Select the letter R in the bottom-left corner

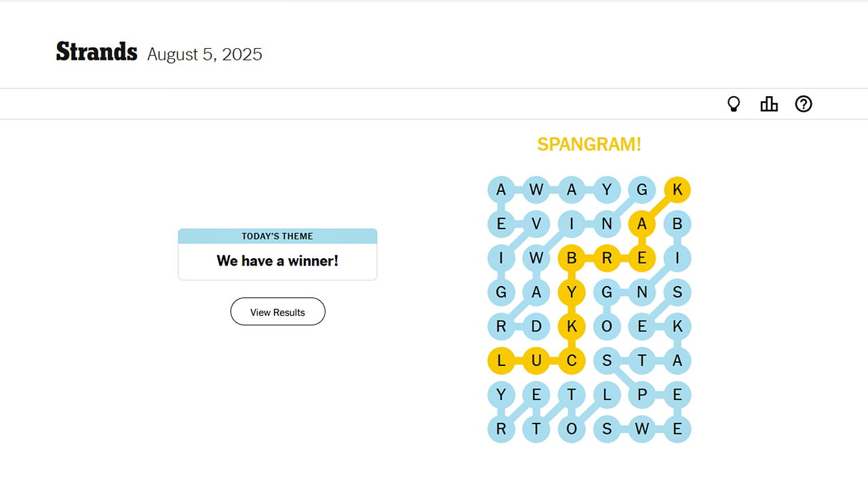(502, 428)
